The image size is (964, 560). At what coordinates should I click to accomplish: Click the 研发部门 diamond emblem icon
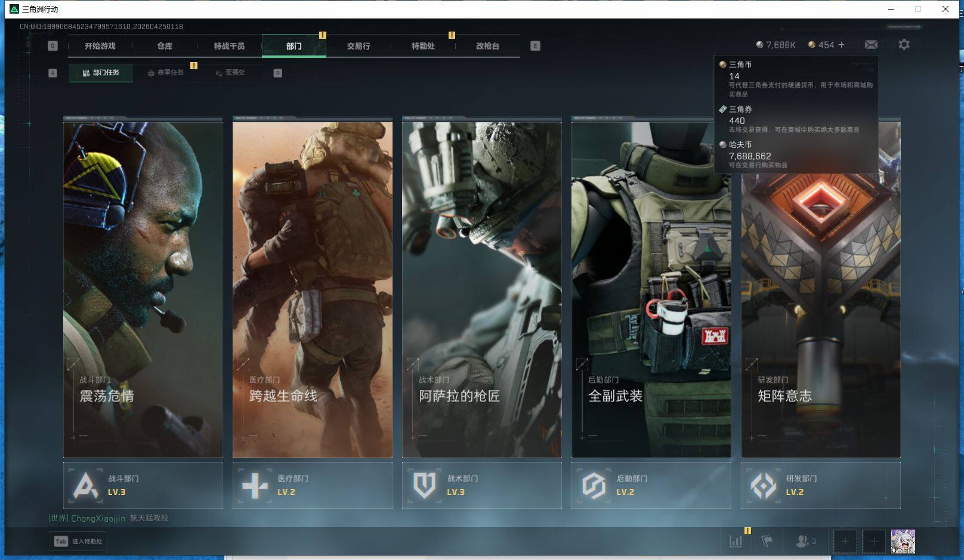pyautogui.click(x=763, y=485)
